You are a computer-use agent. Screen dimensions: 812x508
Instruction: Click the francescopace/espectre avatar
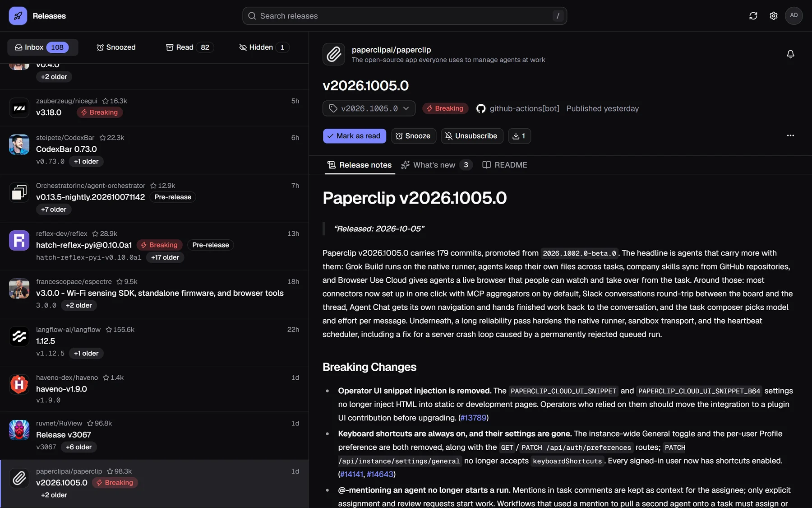point(19,289)
